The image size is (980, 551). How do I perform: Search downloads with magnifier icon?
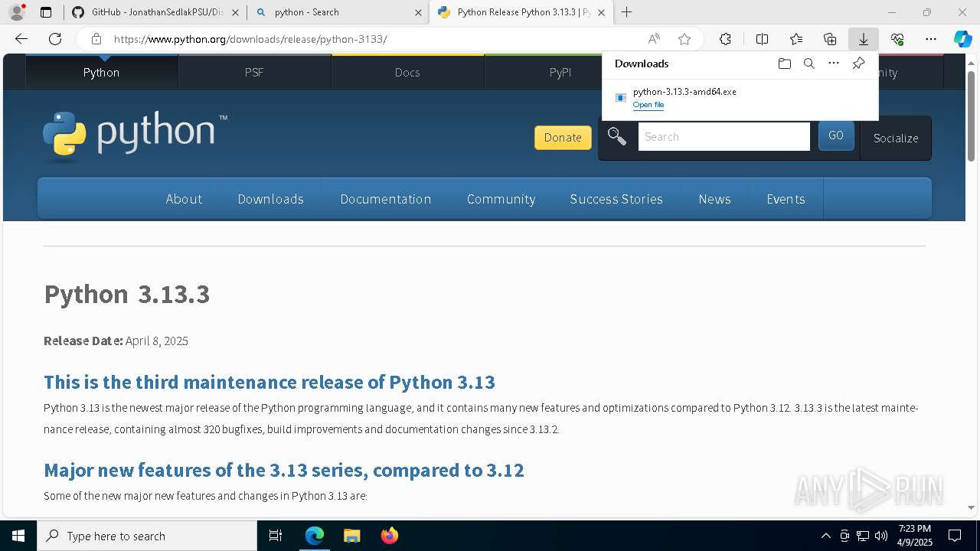coord(808,64)
